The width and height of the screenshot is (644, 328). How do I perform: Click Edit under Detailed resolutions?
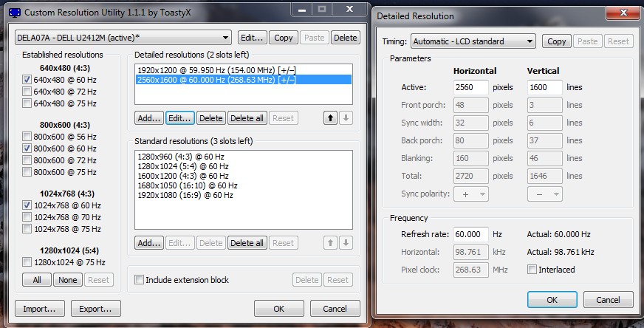pos(179,118)
